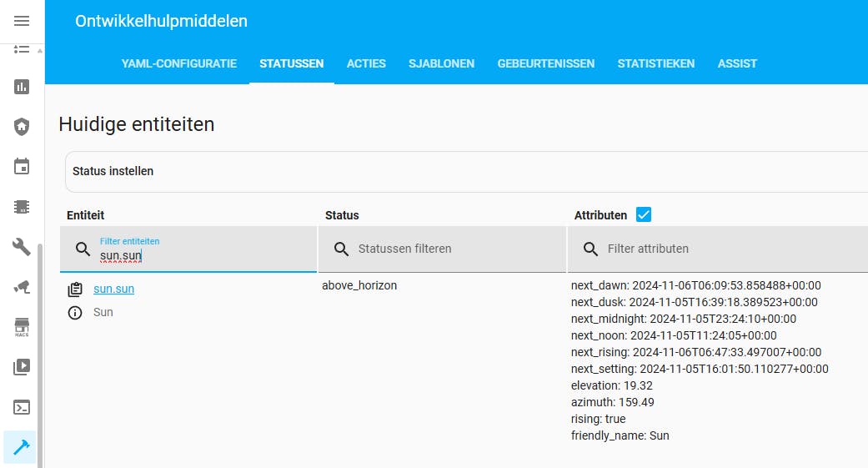Image resolution: width=868 pixels, height=468 pixels.
Task: Open the media player sidebar icon
Action: [x=22, y=366]
